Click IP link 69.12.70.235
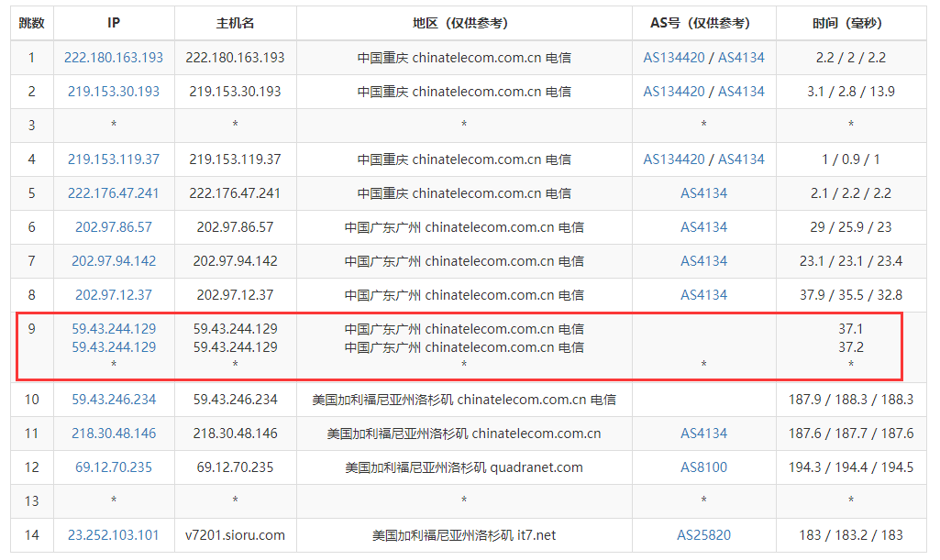The width and height of the screenshot is (940, 560). click(x=114, y=467)
